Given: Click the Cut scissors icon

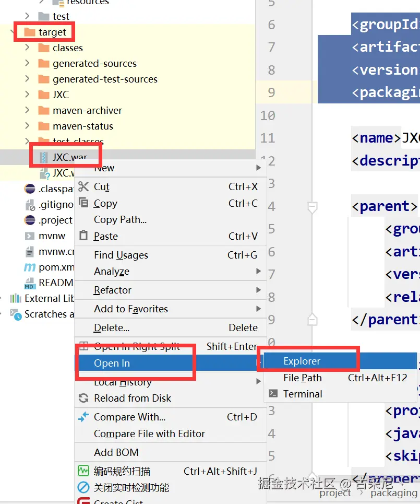Looking at the screenshot, I should tap(83, 186).
